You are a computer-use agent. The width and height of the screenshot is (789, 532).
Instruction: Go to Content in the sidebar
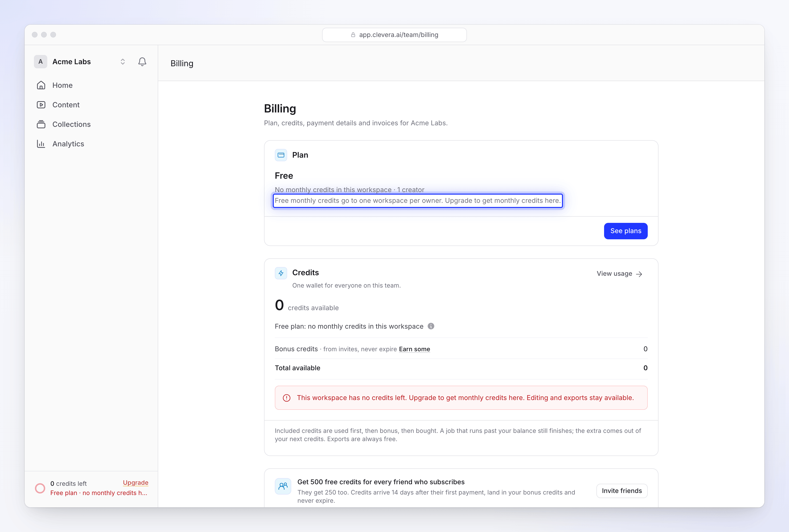[91, 105]
